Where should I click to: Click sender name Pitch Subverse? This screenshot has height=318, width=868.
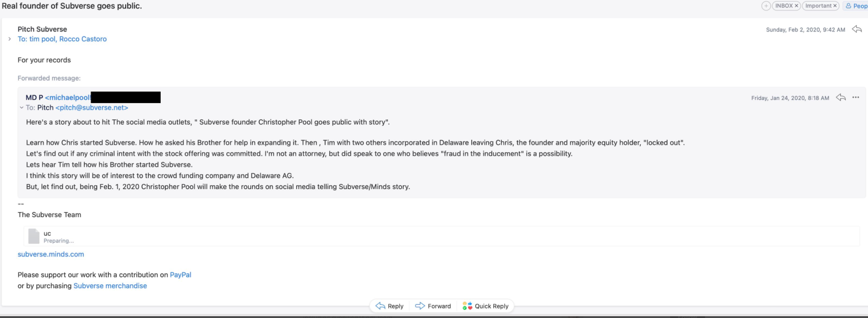pos(42,29)
